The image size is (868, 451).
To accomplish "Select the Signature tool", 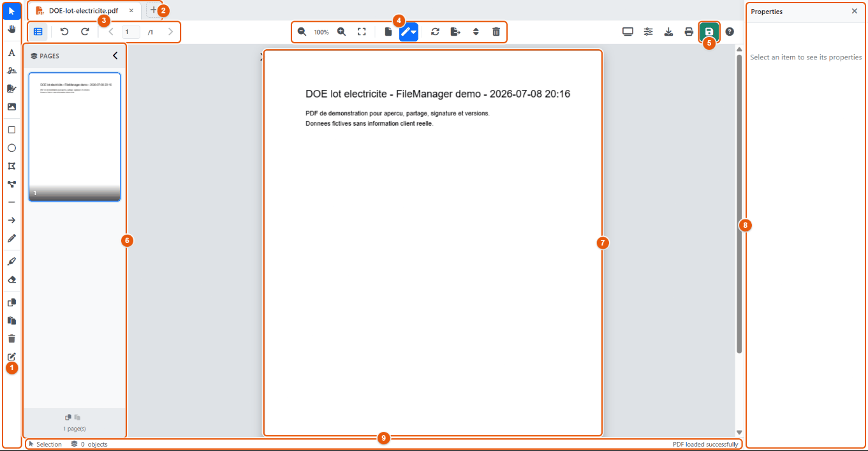I will coord(11,71).
